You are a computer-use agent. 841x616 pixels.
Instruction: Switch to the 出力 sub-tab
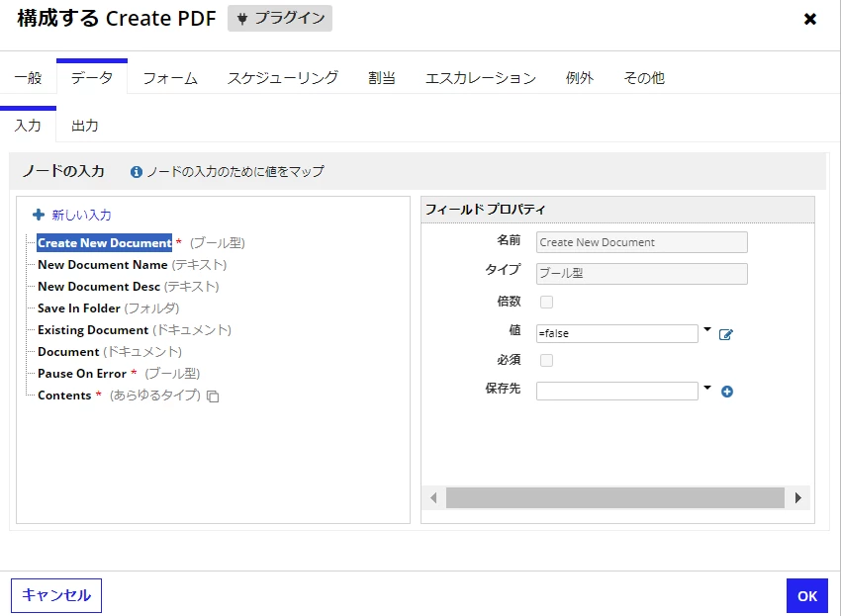[85, 126]
